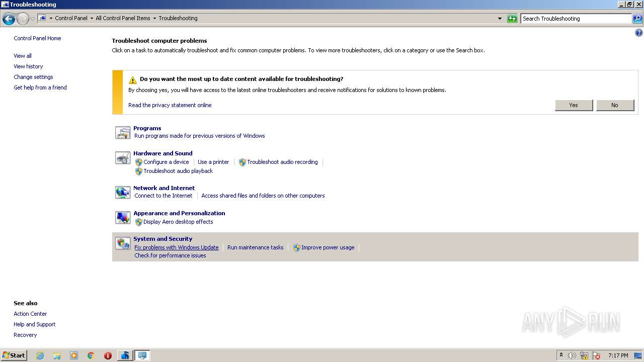Click the Action Center flag tray icon
The height and width of the screenshot is (362, 644).
point(596,355)
